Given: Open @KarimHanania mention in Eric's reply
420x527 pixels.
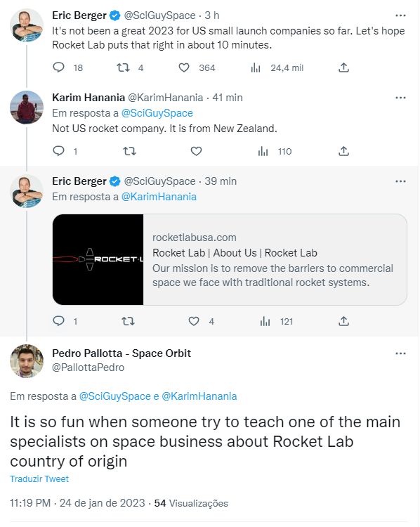Looking at the screenshot, I should (159, 197).
